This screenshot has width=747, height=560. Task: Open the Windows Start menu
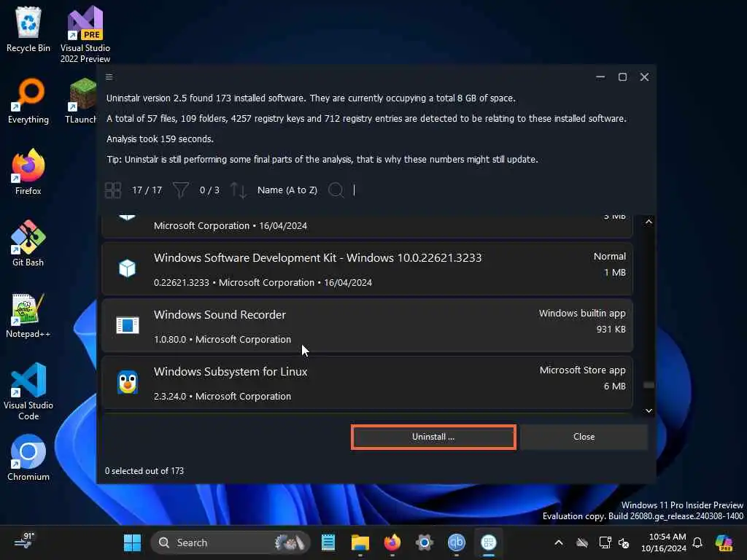pos(132,542)
